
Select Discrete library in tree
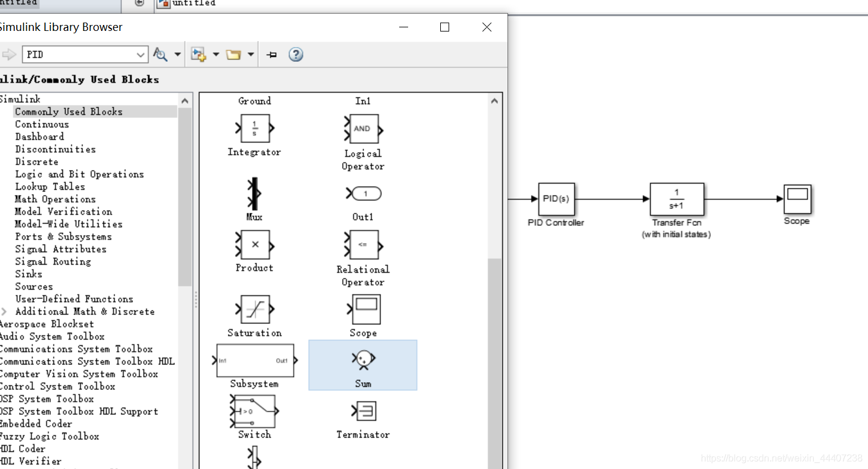coord(37,162)
